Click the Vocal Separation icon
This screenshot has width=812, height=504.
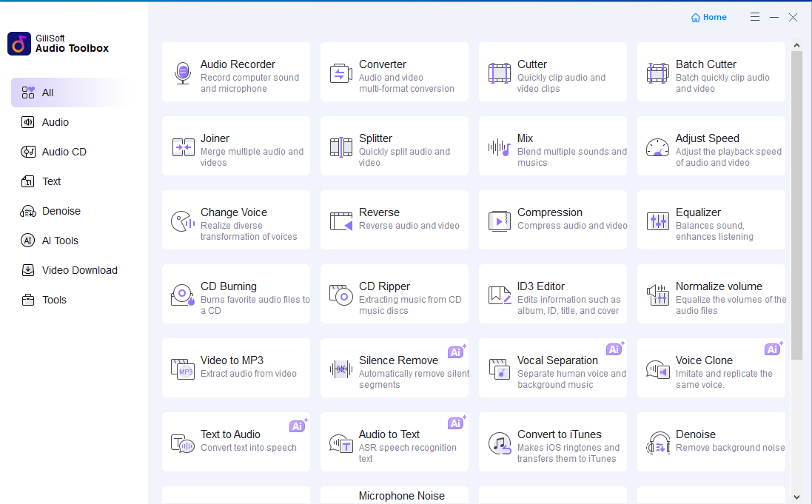point(499,369)
